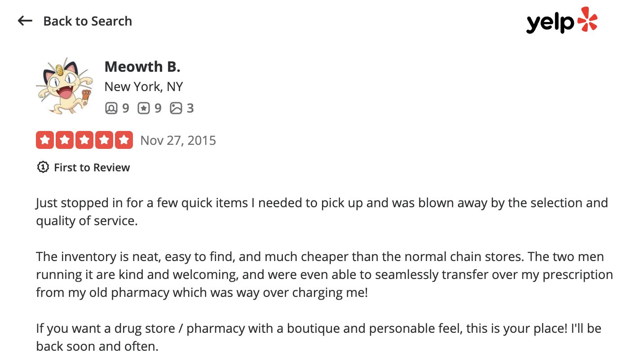Click the paragraph starting "Just stopped in"
644x357 pixels.
click(x=322, y=212)
